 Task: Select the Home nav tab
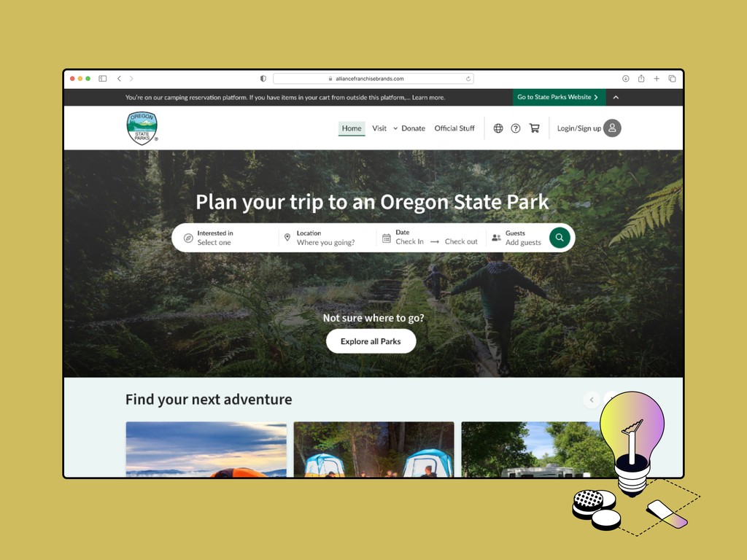click(352, 128)
